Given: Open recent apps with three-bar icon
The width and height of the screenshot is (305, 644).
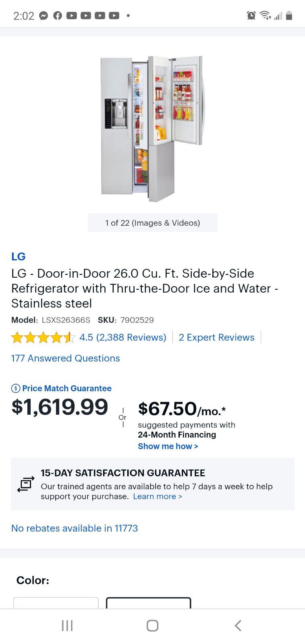Looking at the screenshot, I should click(67, 625).
